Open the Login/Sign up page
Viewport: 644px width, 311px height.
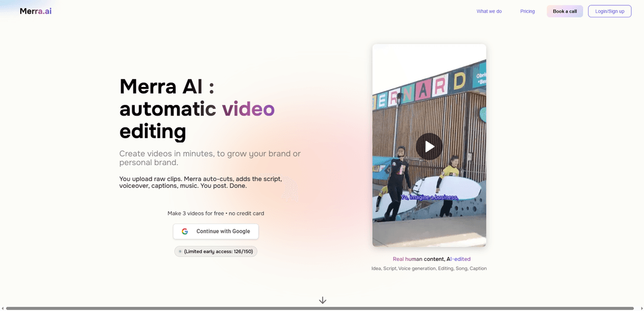(609, 11)
